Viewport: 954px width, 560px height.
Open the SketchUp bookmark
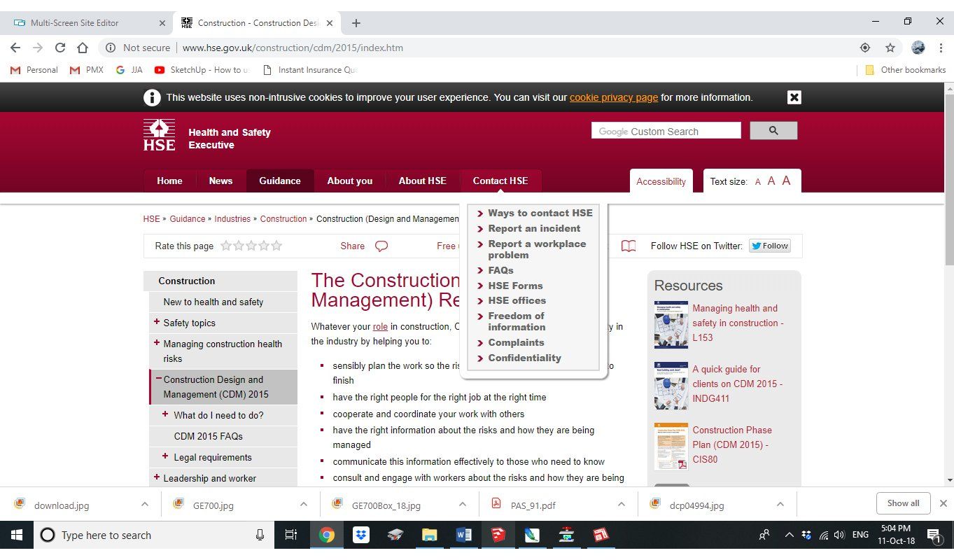(x=202, y=70)
